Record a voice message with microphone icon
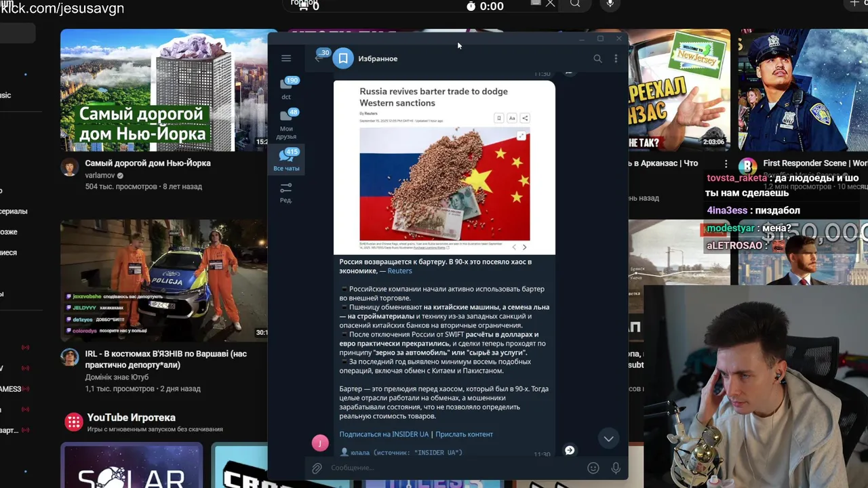Image resolution: width=868 pixels, height=488 pixels. [x=616, y=468]
